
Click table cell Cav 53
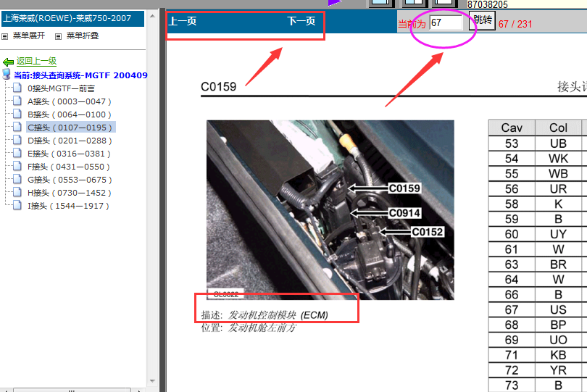tap(512, 143)
